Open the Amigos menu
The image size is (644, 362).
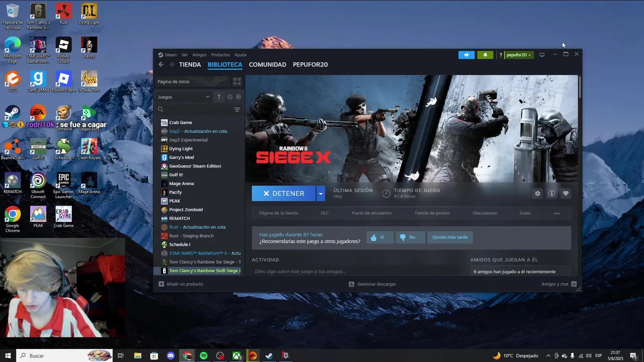[199, 55]
